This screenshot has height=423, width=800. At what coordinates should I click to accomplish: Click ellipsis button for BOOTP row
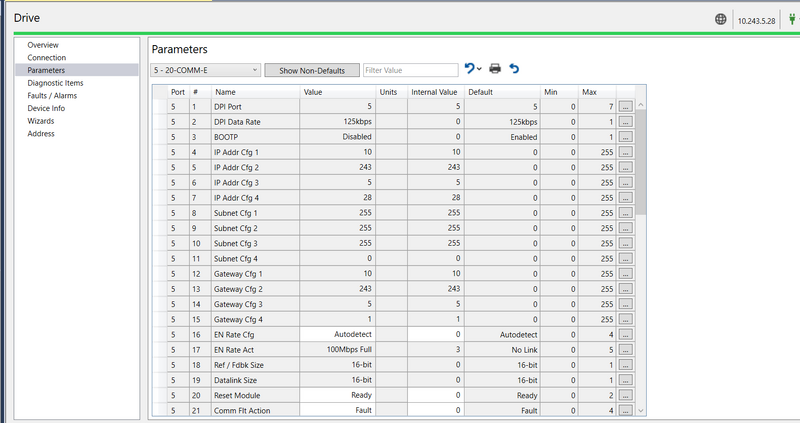(625, 136)
